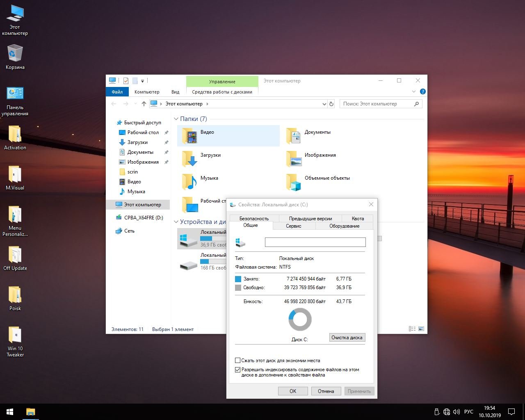525x420 pixels.
Task: Switch to the Квота tab
Action: click(358, 218)
